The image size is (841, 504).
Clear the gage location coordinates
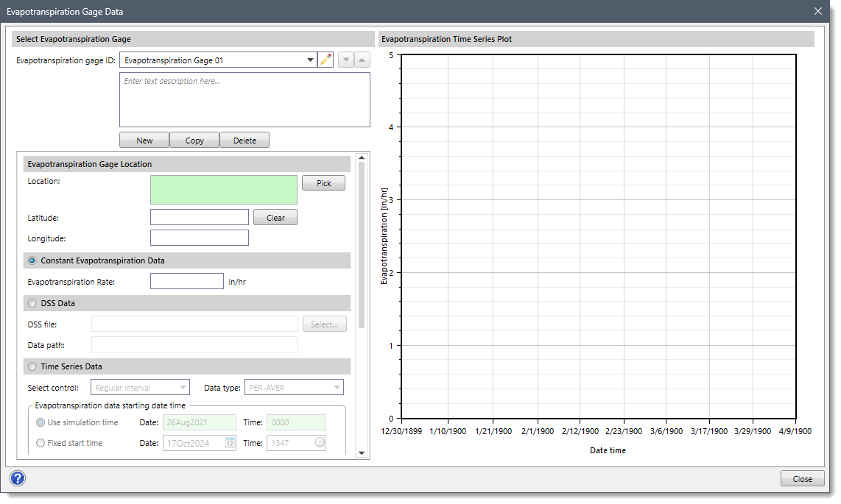275,216
